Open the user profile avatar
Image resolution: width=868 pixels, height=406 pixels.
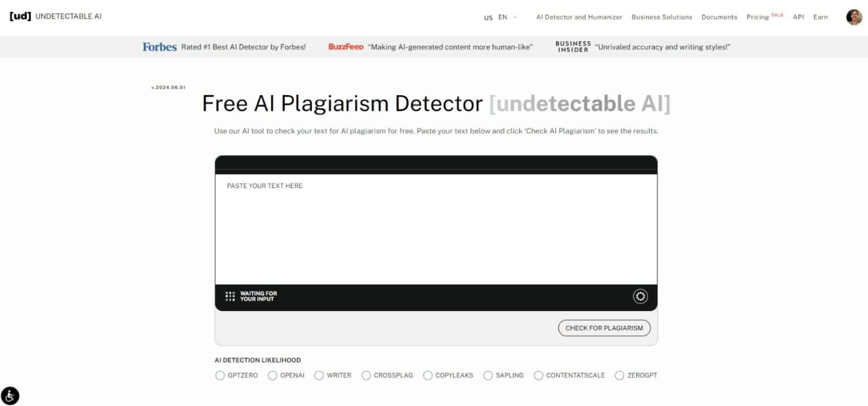(x=854, y=17)
